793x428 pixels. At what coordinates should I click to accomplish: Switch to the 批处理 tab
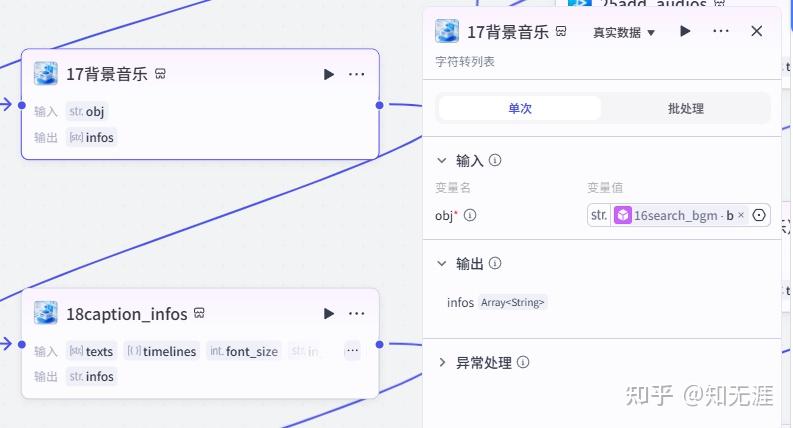[x=686, y=108]
